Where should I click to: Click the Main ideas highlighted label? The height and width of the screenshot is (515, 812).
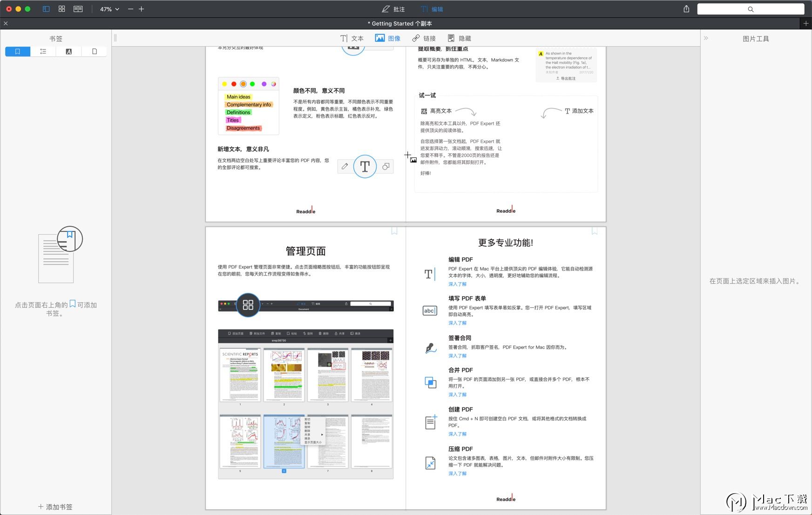pos(238,97)
